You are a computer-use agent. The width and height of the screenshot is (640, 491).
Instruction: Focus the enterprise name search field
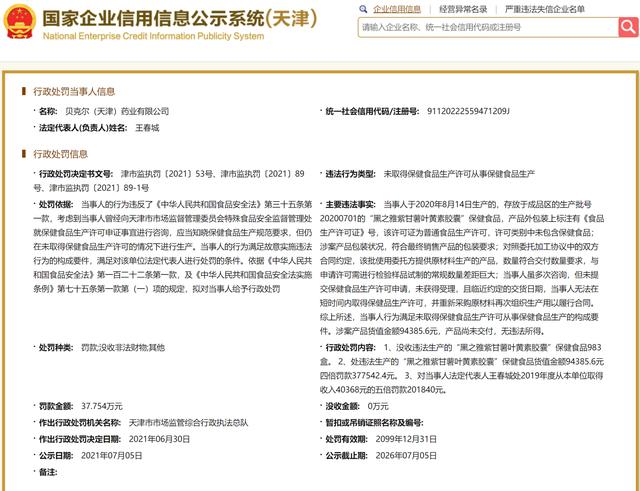(488, 27)
